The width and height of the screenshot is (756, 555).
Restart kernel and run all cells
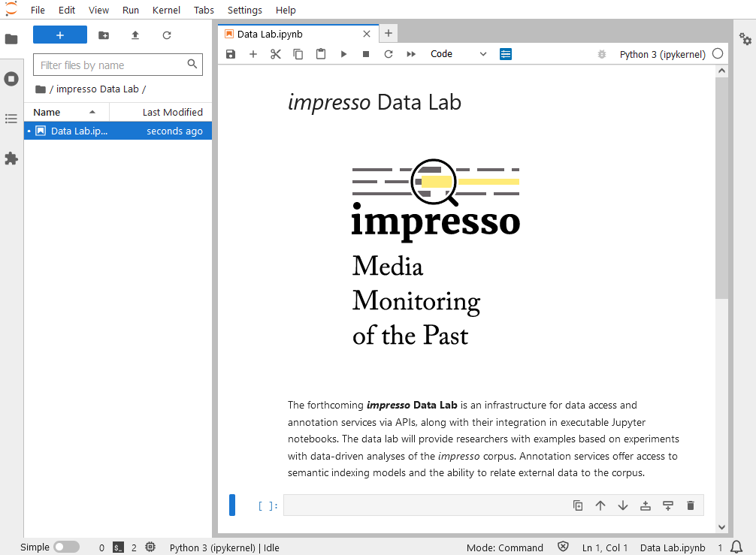pos(411,54)
